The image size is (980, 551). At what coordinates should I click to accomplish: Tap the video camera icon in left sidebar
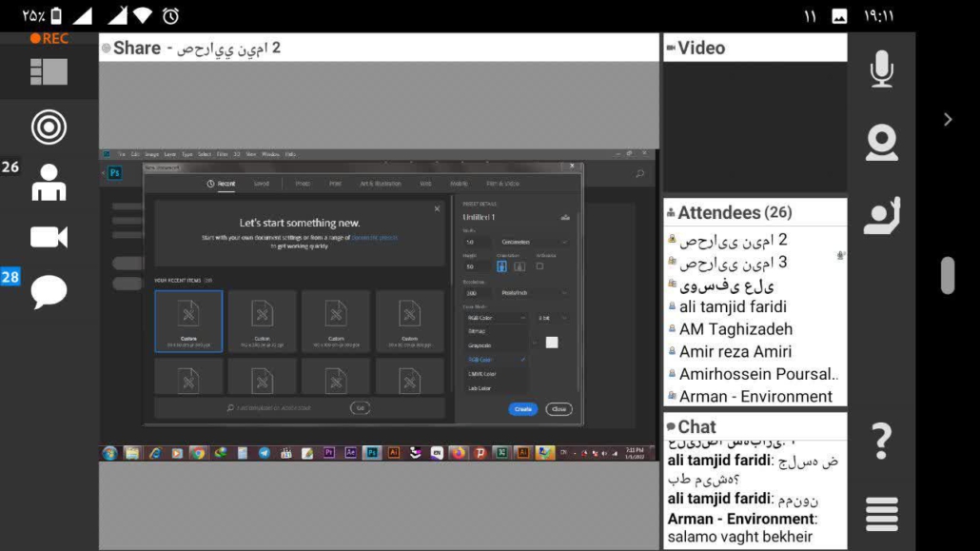49,237
